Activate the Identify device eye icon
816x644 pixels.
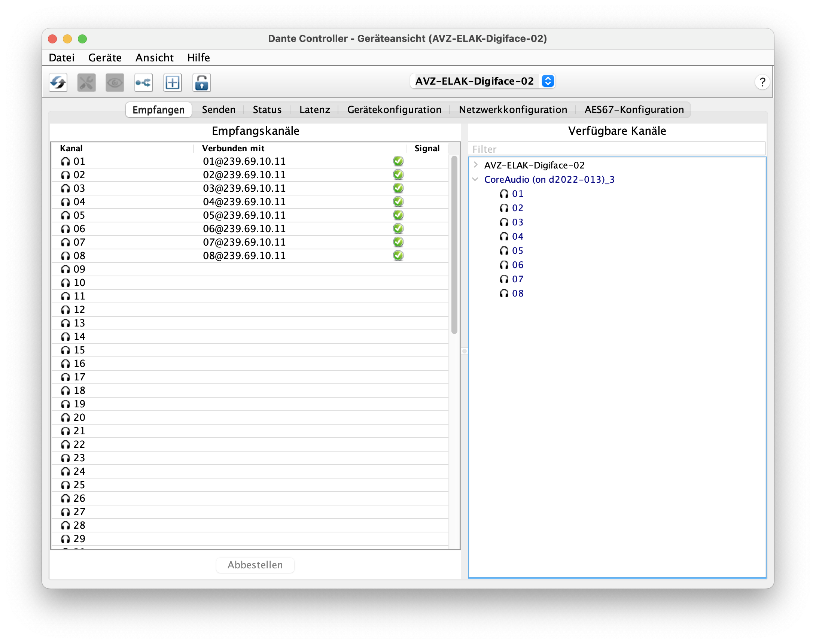coord(115,83)
